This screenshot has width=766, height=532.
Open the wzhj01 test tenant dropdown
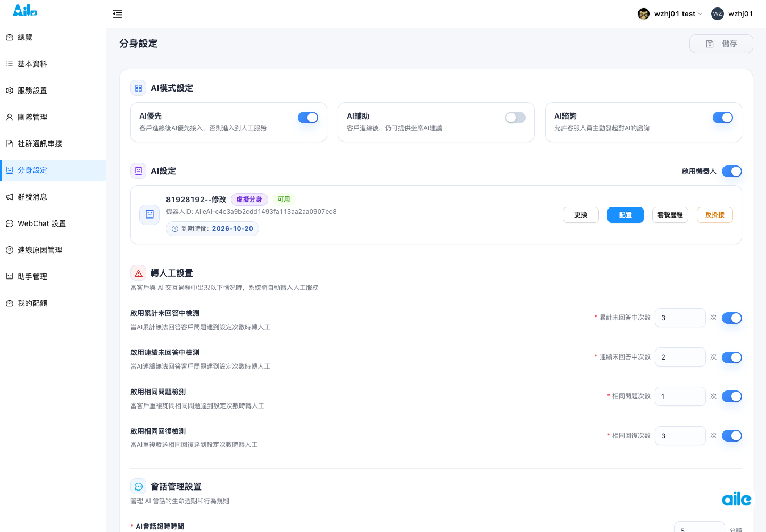pos(670,14)
